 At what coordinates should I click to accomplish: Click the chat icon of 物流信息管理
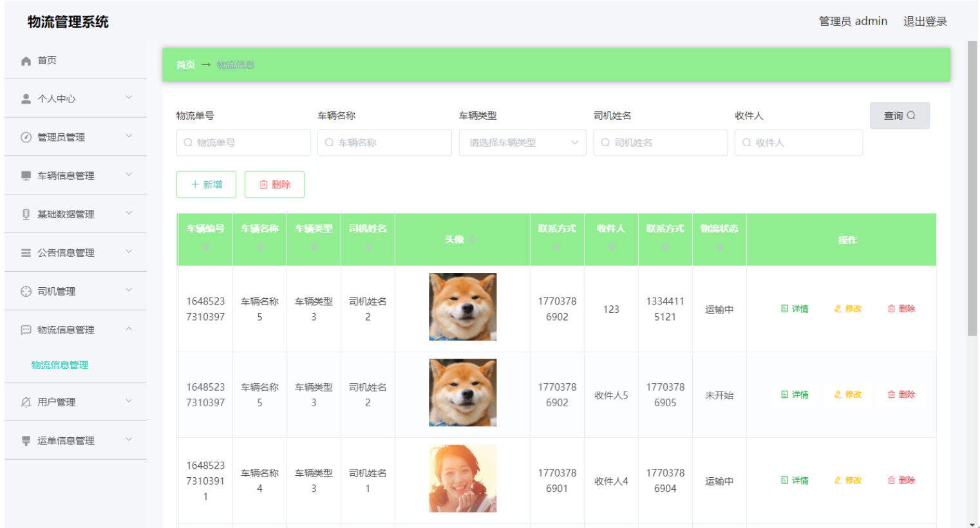26,330
